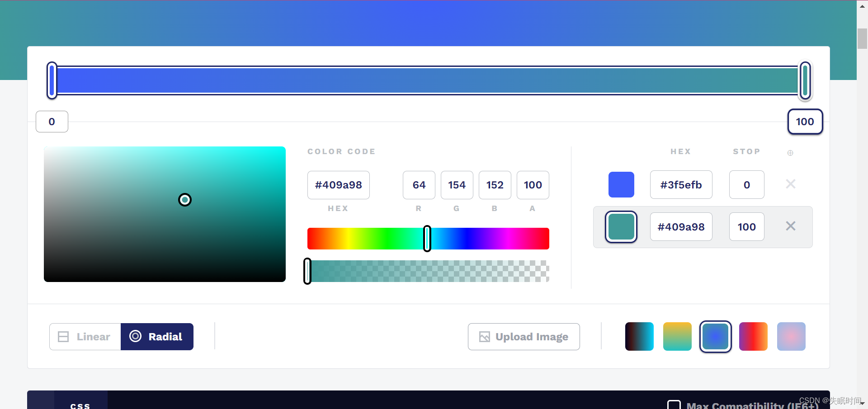The height and width of the screenshot is (409, 868).
Task: Choose the blue radial preset gradient
Action: 715,337
